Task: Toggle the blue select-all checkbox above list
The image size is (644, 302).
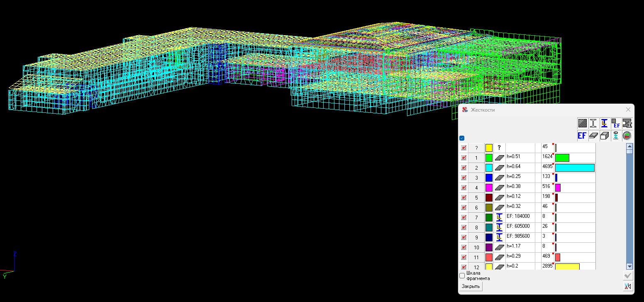Action: [462, 138]
